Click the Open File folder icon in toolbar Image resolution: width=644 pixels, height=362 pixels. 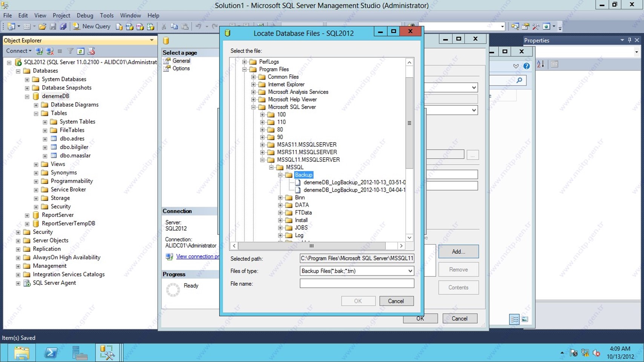tap(42, 26)
